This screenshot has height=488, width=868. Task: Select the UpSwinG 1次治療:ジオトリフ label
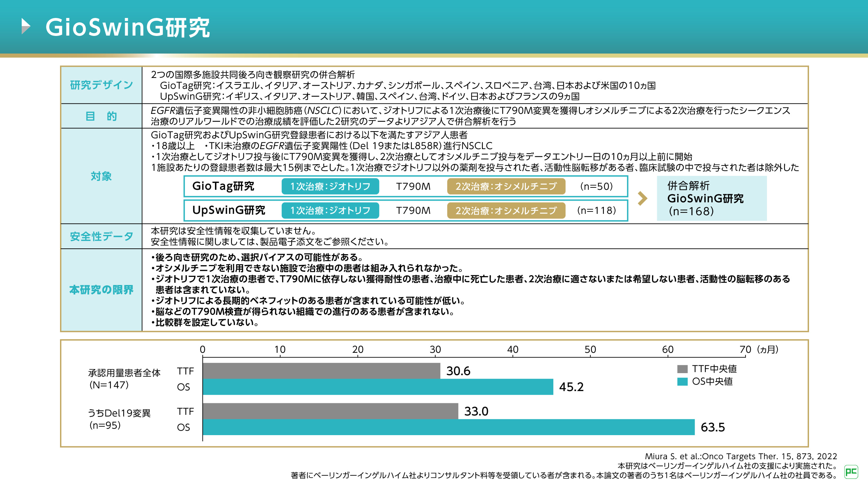(330, 210)
